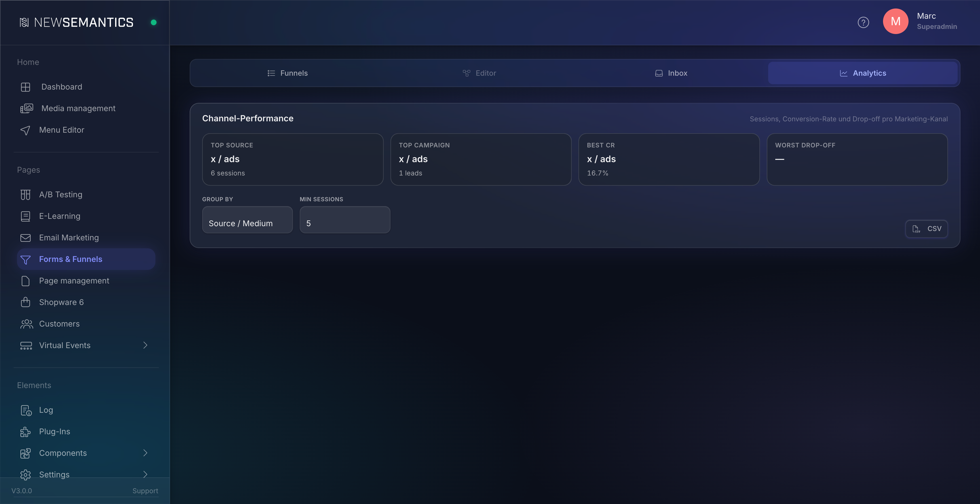
Task: Go to A/B Testing page
Action: [x=86, y=195]
